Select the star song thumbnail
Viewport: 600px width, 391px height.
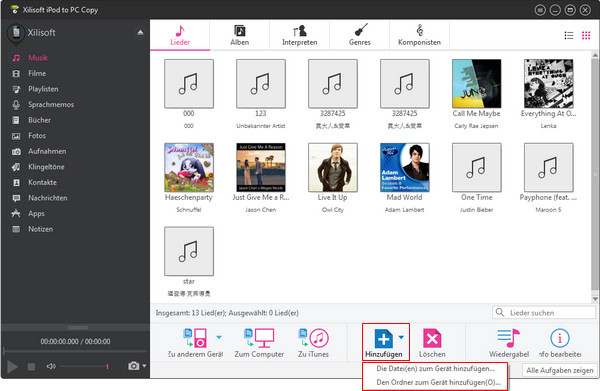[x=189, y=251]
